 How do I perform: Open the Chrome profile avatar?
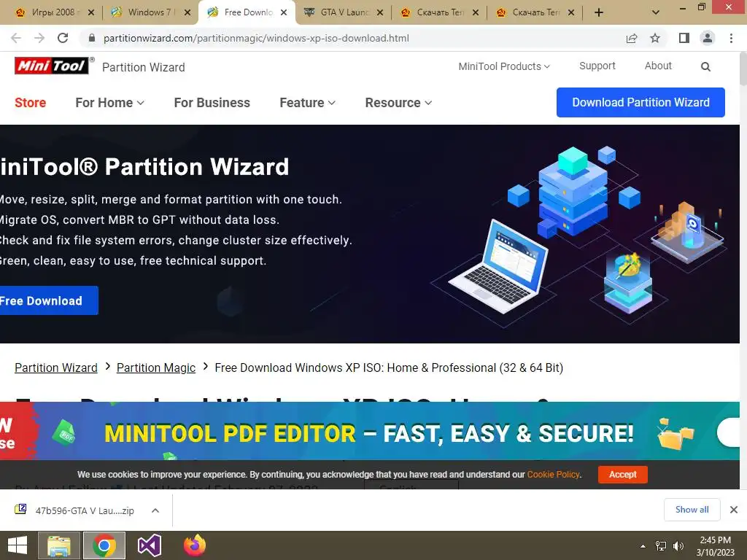708,38
